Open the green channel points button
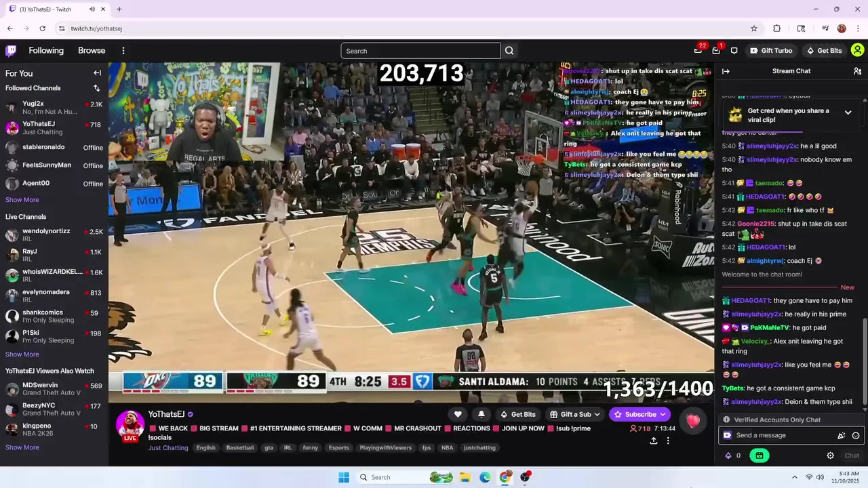This screenshot has height=488, width=868. (759, 455)
